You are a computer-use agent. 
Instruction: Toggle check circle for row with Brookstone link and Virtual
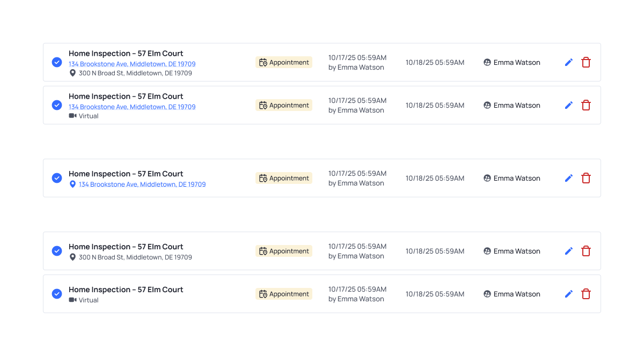coord(57,105)
